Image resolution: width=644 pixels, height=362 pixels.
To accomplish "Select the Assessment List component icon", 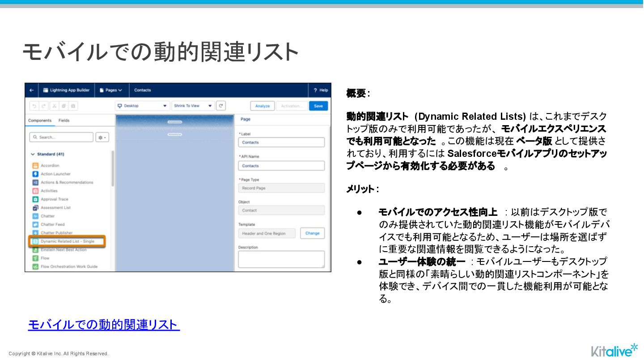I will (x=35, y=208).
